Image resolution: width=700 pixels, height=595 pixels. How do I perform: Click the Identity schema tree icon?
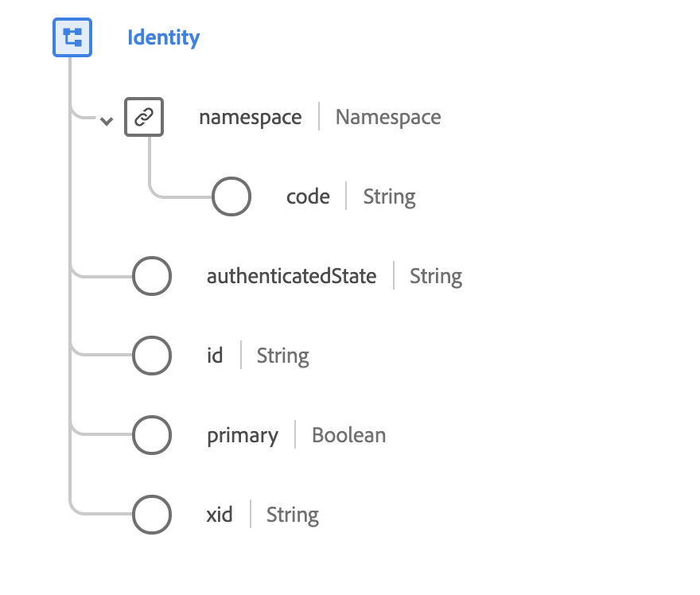pos(72,37)
